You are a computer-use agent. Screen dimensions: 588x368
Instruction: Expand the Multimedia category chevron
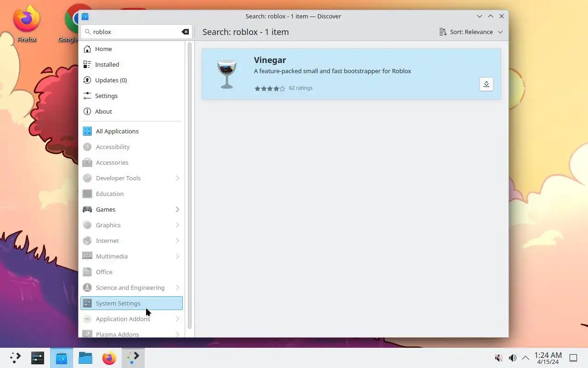(x=177, y=256)
